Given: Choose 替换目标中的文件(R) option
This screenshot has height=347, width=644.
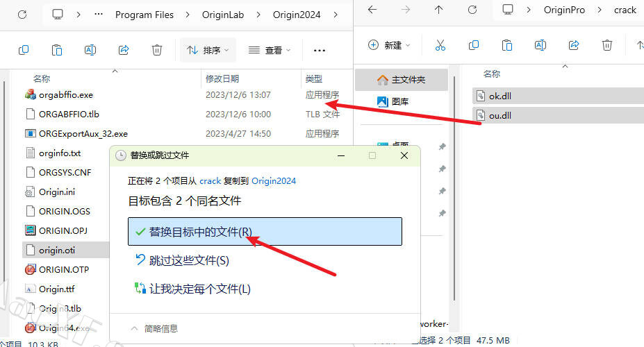Looking at the screenshot, I should pyautogui.click(x=265, y=232).
